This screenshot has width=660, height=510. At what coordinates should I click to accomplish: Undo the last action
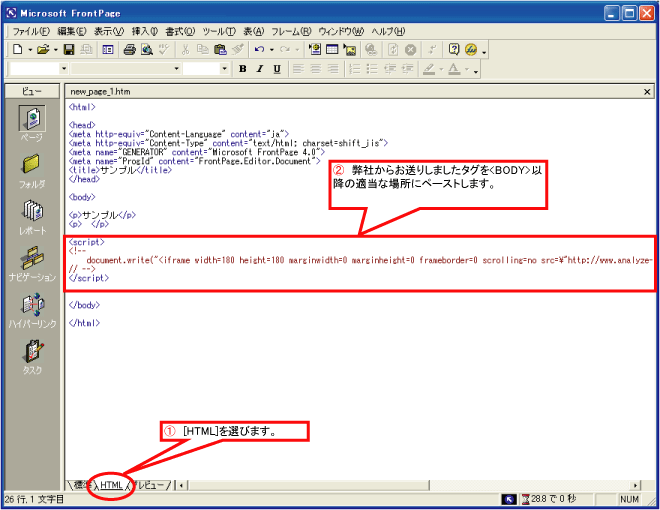click(259, 50)
